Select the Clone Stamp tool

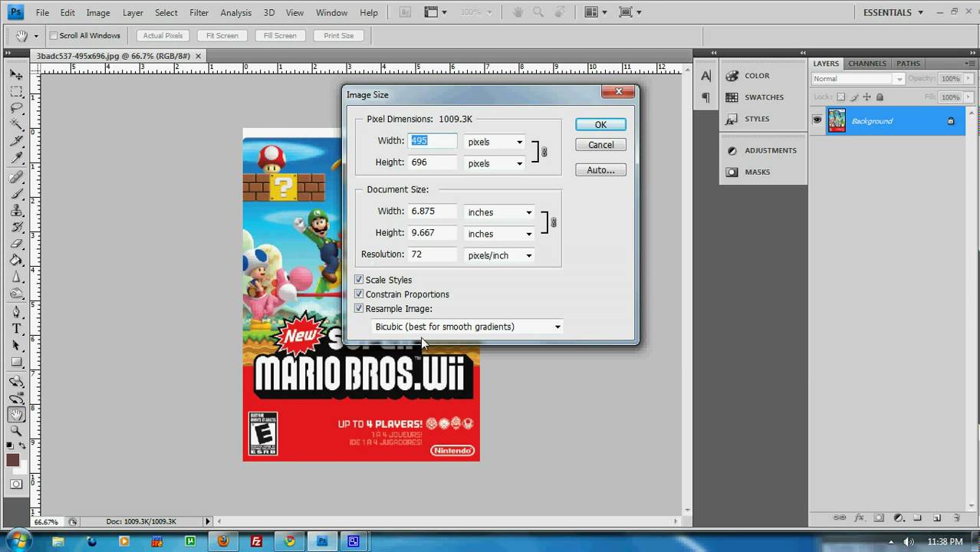coord(16,211)
